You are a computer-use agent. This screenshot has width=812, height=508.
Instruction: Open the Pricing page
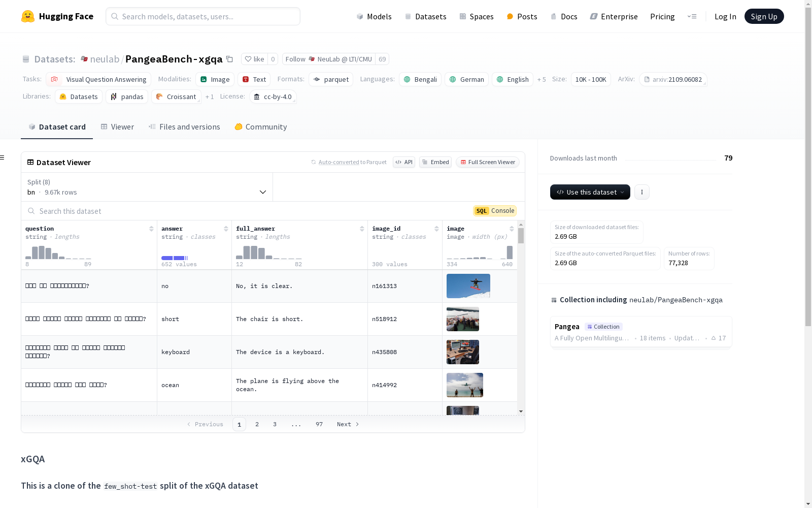coord(662,16)
